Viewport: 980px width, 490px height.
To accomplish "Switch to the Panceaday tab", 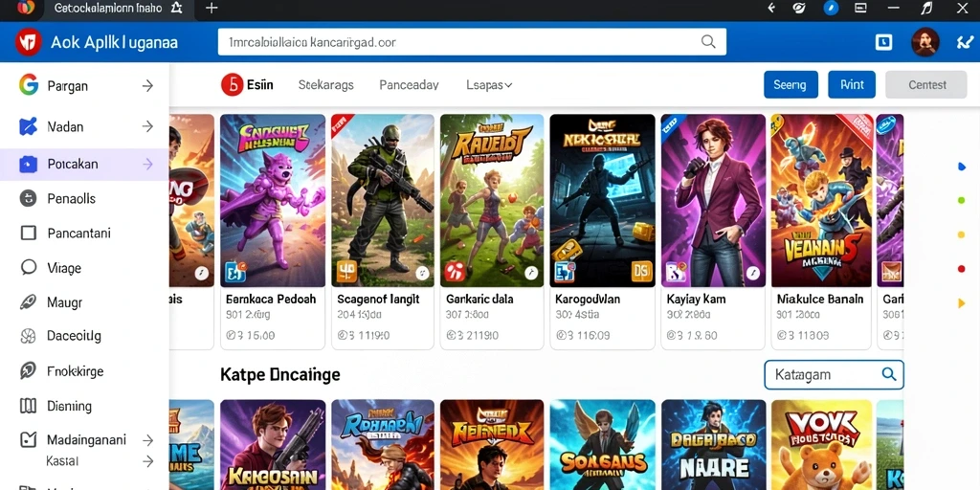I will point(409,85).
